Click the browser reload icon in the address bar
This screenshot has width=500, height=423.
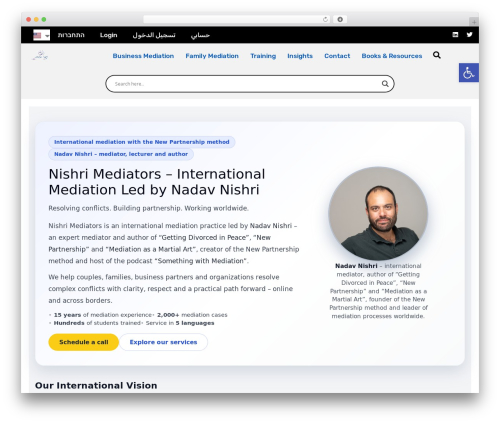pos(325,19)
